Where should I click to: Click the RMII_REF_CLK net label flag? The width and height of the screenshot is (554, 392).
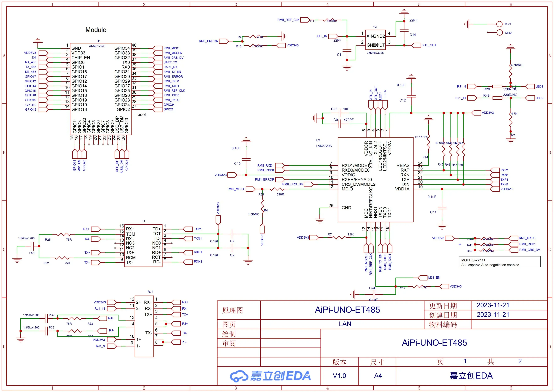point(305,20)
